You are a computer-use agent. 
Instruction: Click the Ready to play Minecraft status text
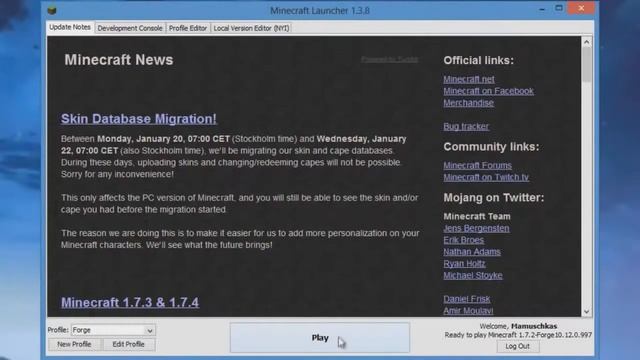click(518, 335)
